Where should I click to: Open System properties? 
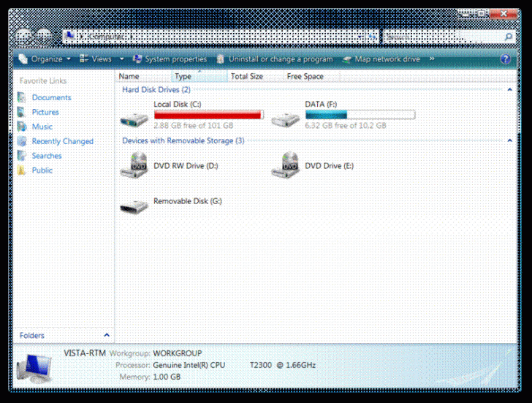[x=170, y=59]
